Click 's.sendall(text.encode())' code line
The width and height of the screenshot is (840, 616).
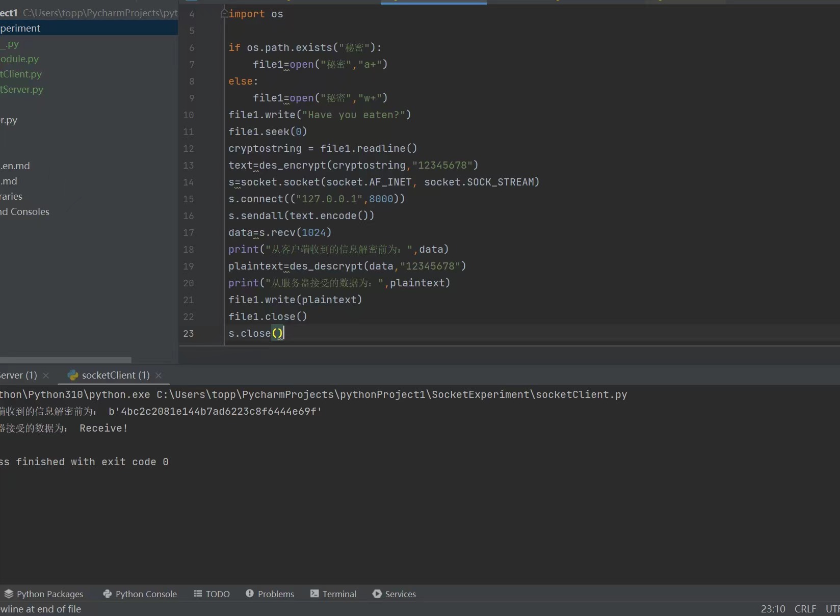pyautogui.click(x=301, y=216)
